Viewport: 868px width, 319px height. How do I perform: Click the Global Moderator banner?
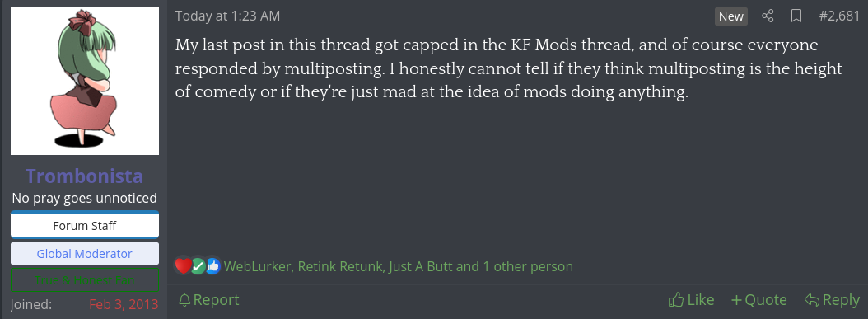click(x=85, y=254)
